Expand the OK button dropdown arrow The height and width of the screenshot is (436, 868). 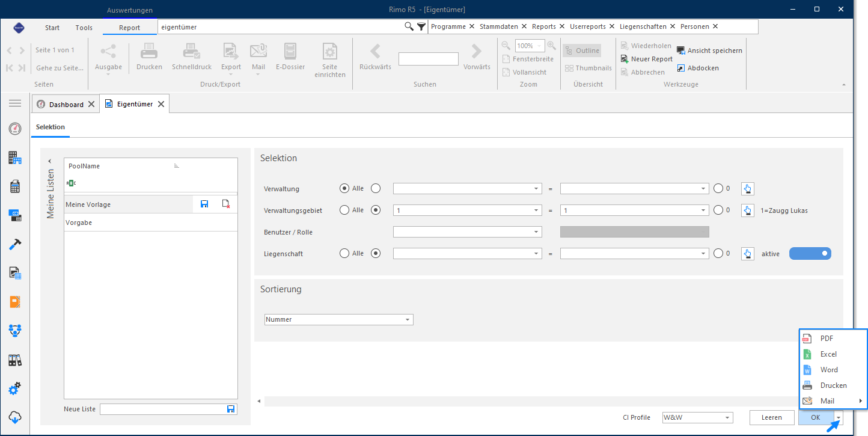pyautogui.click(x=839, y=417)
